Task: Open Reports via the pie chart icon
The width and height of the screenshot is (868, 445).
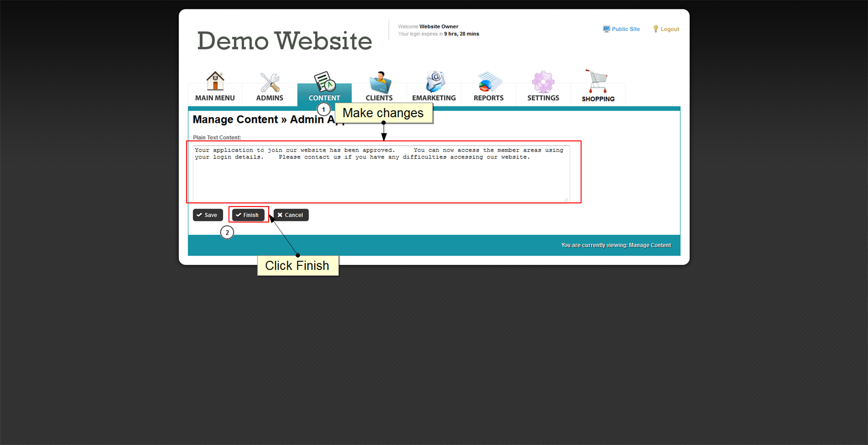Action: 489,82
